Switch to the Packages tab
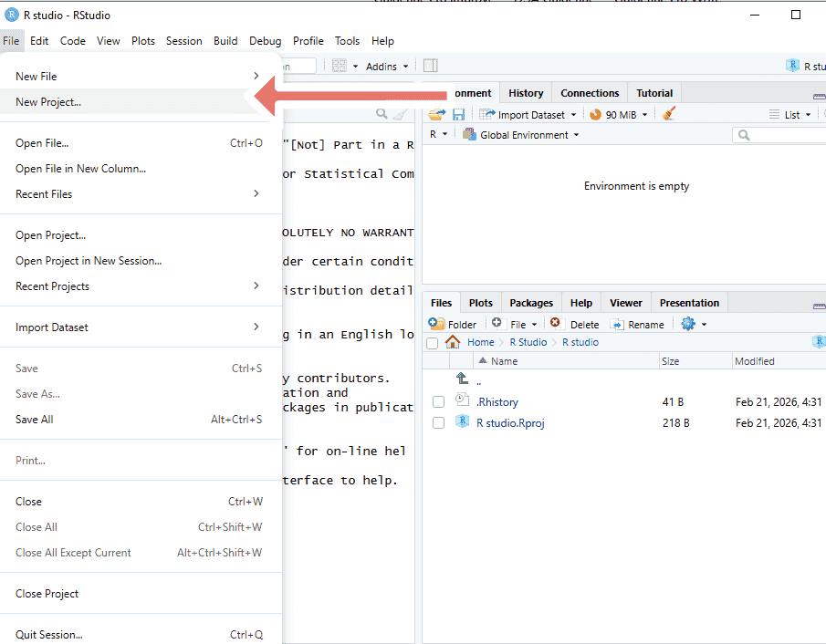Image resolution: width=826 pixels, height=644 pixels. tap(531, 303)
